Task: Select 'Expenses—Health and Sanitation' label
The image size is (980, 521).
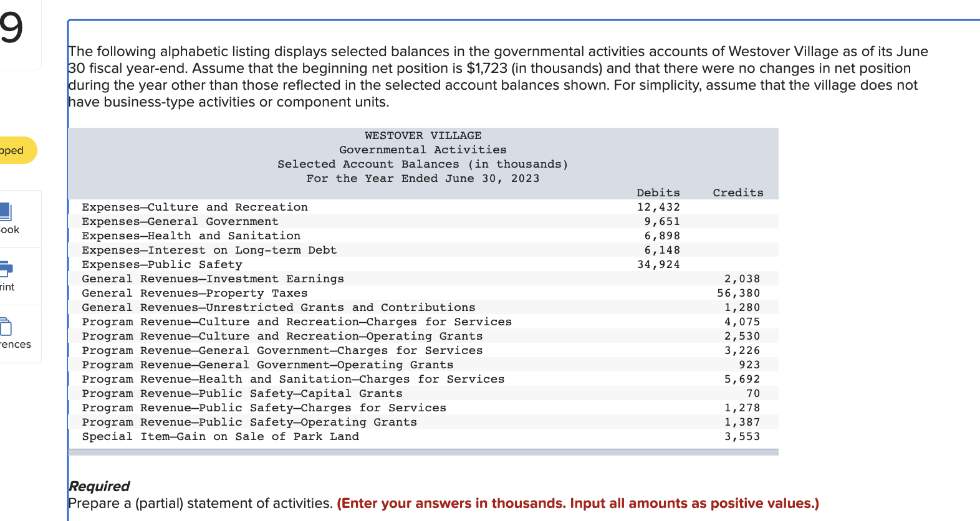Action: click(191, 236)
